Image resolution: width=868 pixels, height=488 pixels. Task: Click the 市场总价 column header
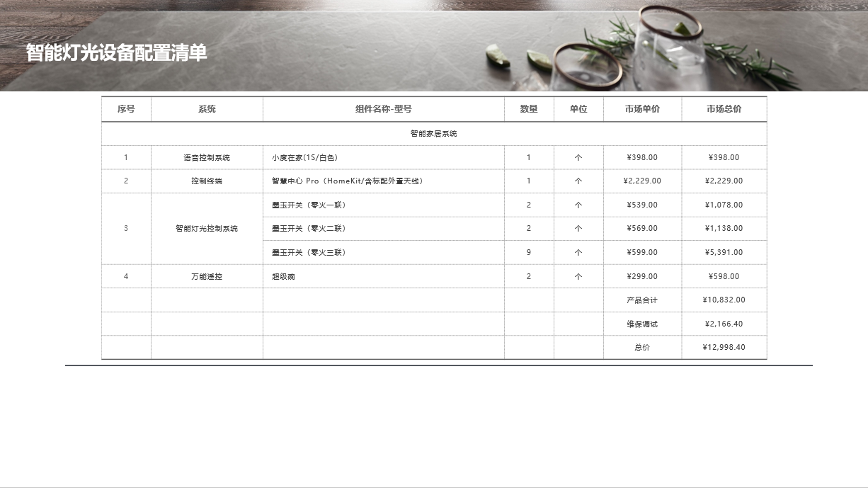click(x=724, y=109)
